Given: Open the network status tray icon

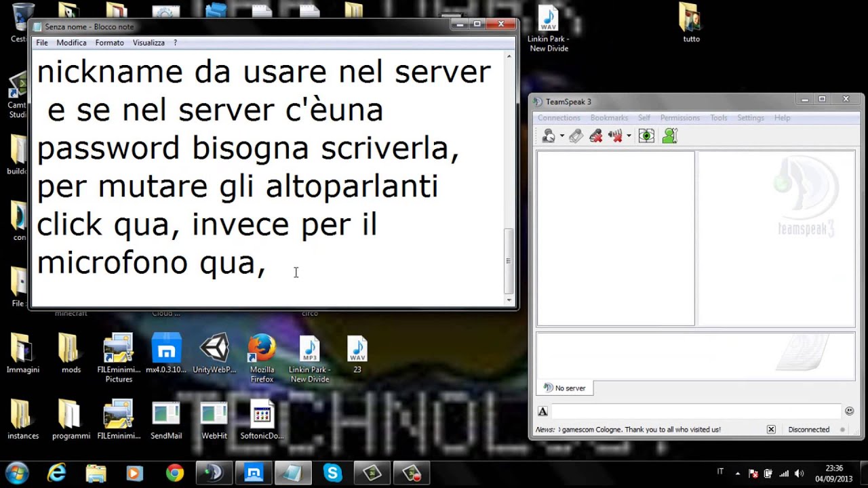Looking at the screenshot, I should [784, 473].
